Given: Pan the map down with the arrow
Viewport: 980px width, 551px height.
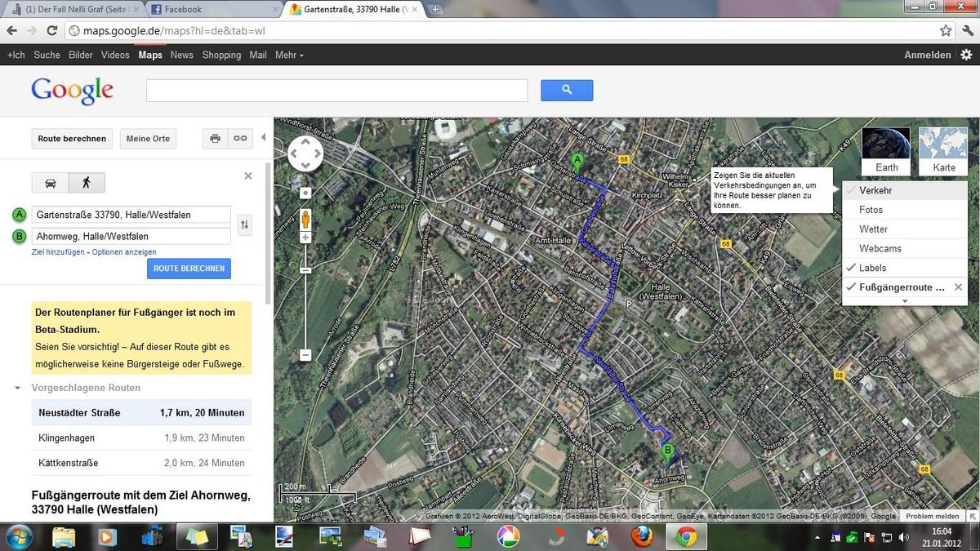Looking at the screenshot, I should (305, 165).
